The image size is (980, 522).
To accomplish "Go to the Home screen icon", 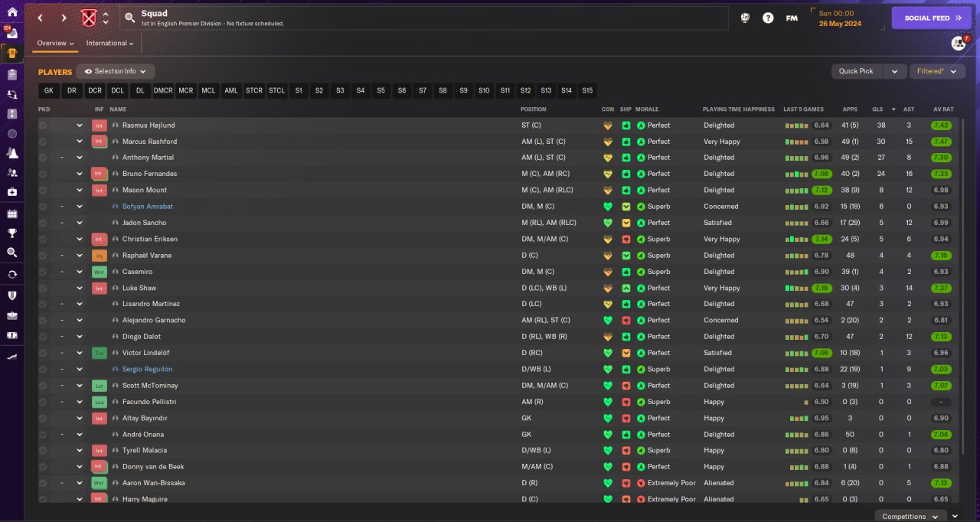I will (12, 12).
